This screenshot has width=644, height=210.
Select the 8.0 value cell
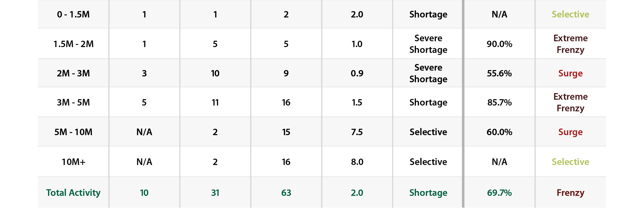pos(357,162)
